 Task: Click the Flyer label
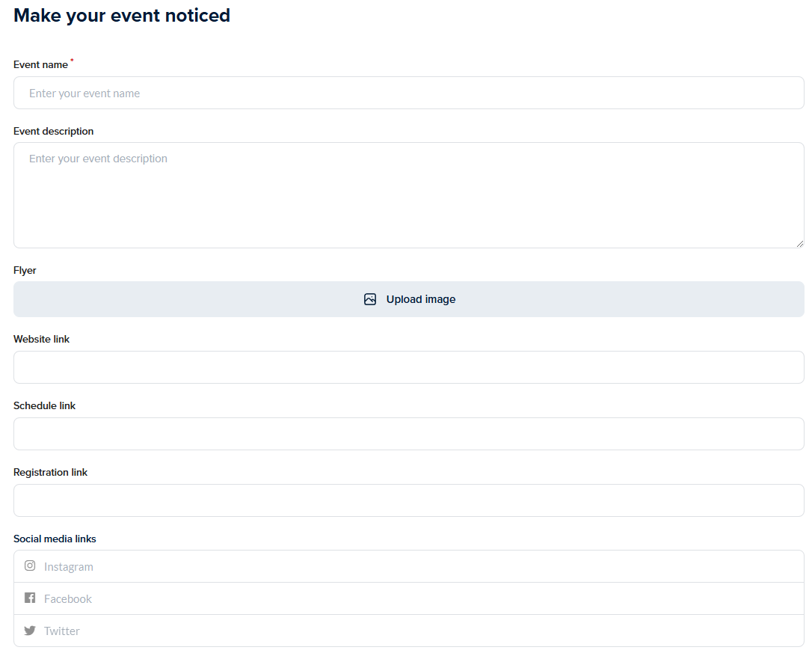(x=25, y=271)
